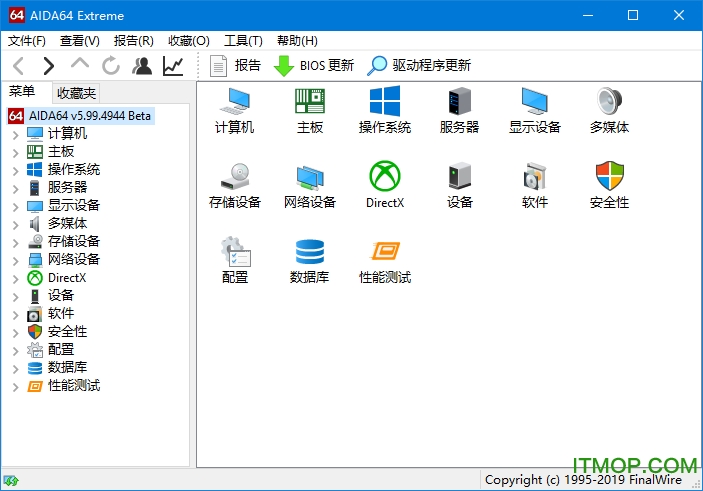
Task: Select 配置 in the sidebar tree
Action: pos(61,349)
